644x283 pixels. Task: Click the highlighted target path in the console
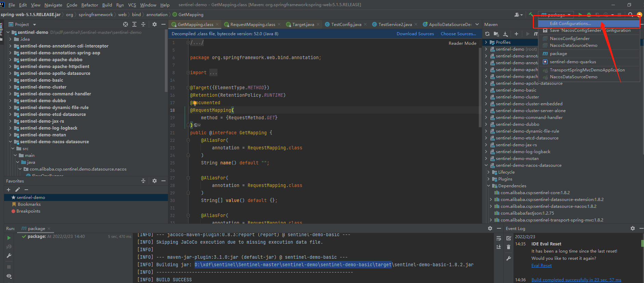(x=293, y=265)
